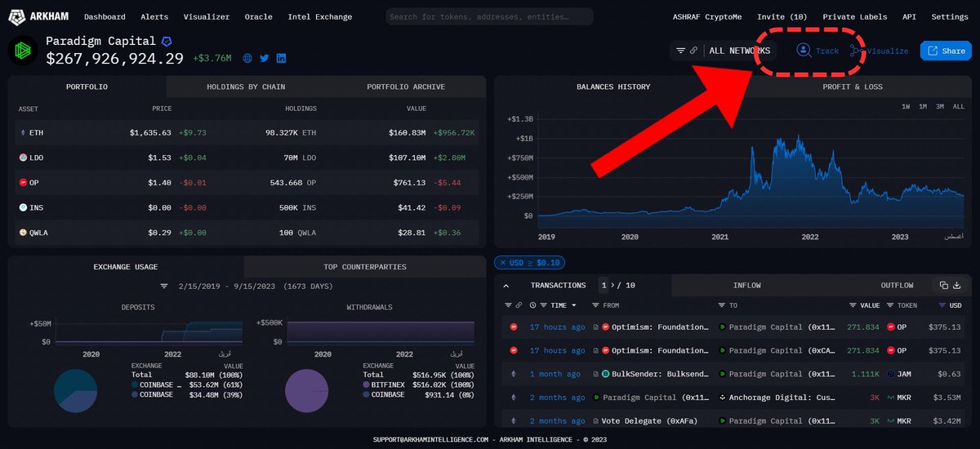Viewport: 980px width, 449px height.
Task: Open Paradigm Capital's website via the globe icon
Action: 248,58
